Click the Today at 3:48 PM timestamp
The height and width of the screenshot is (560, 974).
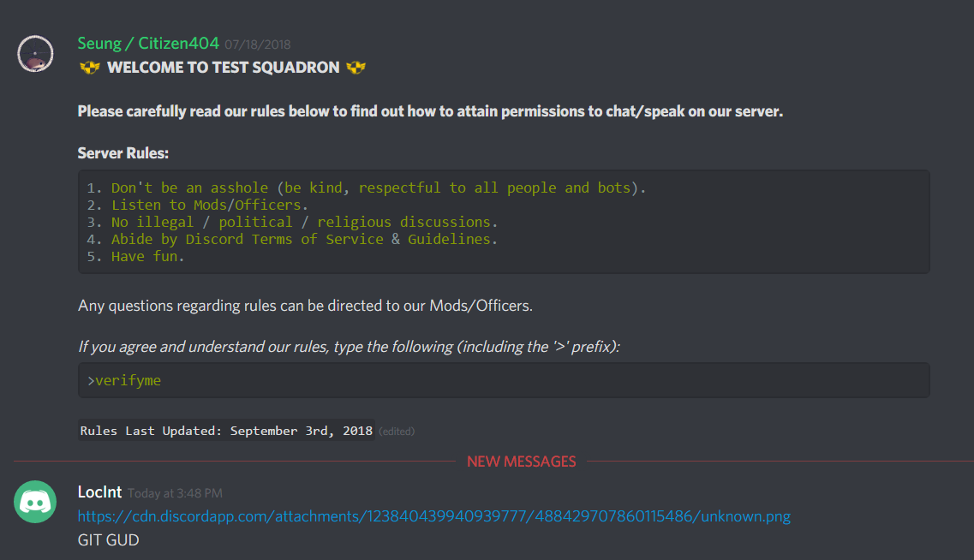(x=175, y=493)
